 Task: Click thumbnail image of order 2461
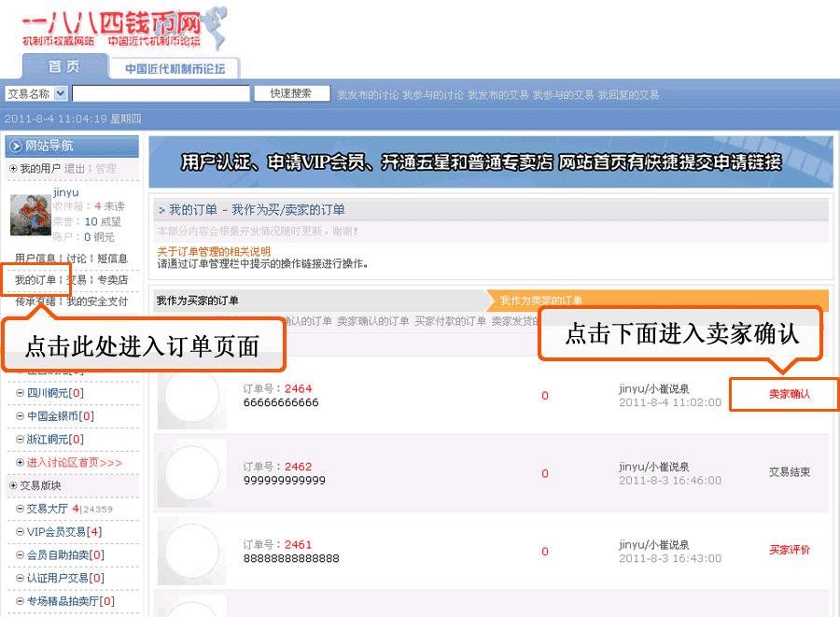[x=191, y=552]
